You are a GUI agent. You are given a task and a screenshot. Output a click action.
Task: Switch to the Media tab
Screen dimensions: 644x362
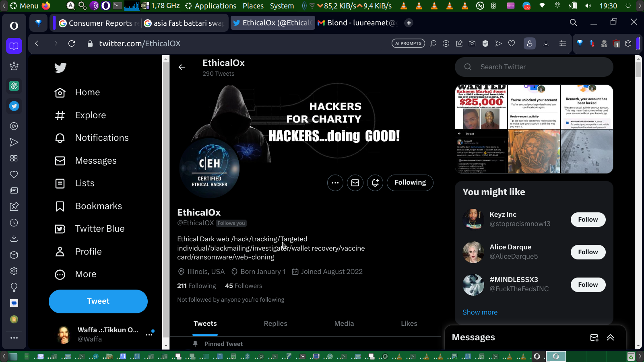(344, 324)
